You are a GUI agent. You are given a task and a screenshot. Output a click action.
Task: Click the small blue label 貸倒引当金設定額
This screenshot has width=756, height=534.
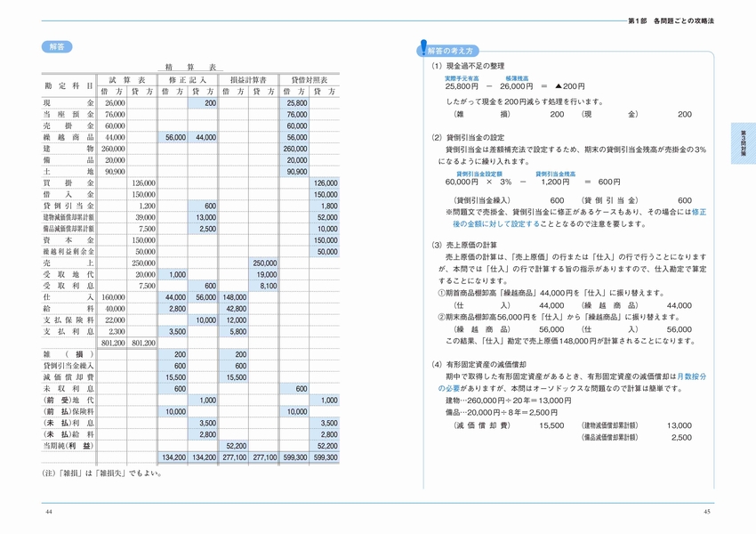pos(479,174)
